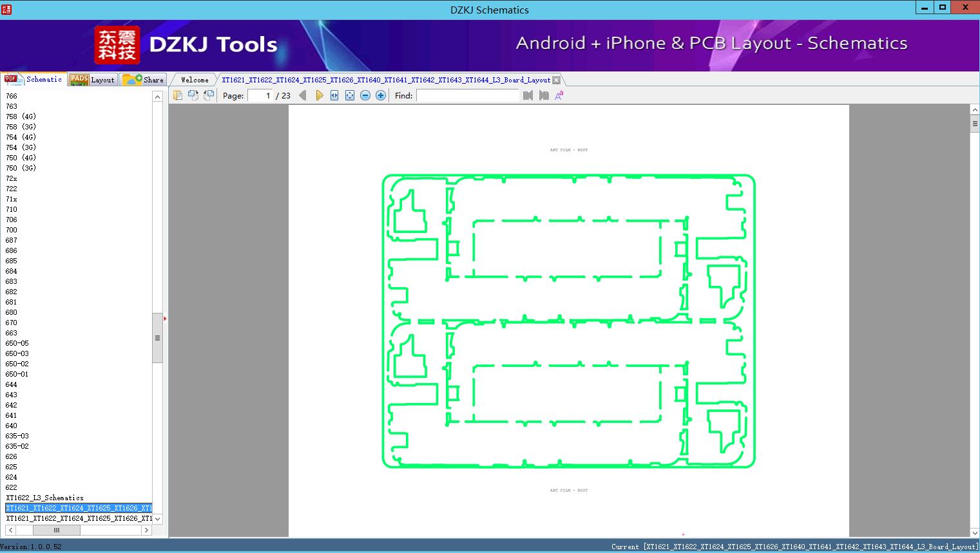Click the page number input field
The height and width of the screenshot is (553, 980).
[x=260, y=95]
